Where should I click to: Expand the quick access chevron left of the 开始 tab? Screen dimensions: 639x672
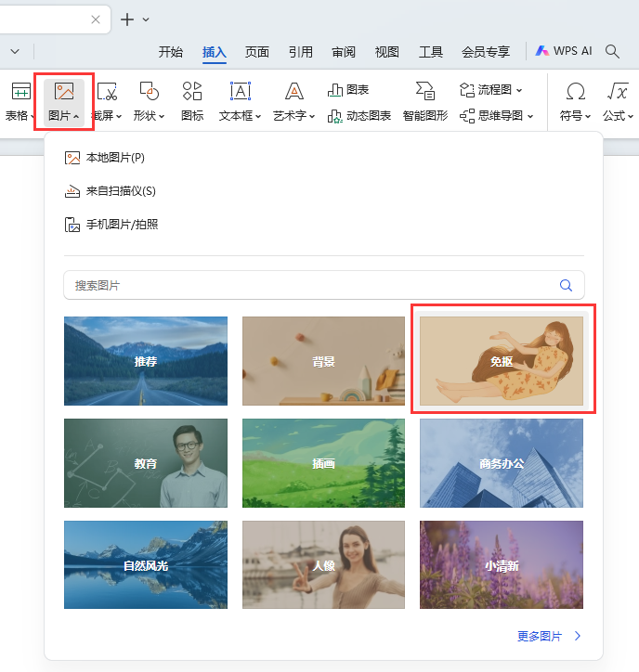pos(15,51)
